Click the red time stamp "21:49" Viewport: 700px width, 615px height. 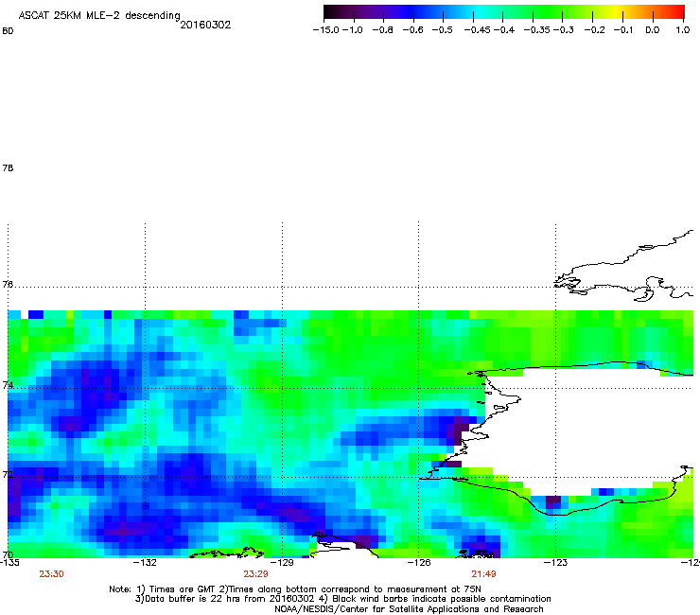coord(484,574)
